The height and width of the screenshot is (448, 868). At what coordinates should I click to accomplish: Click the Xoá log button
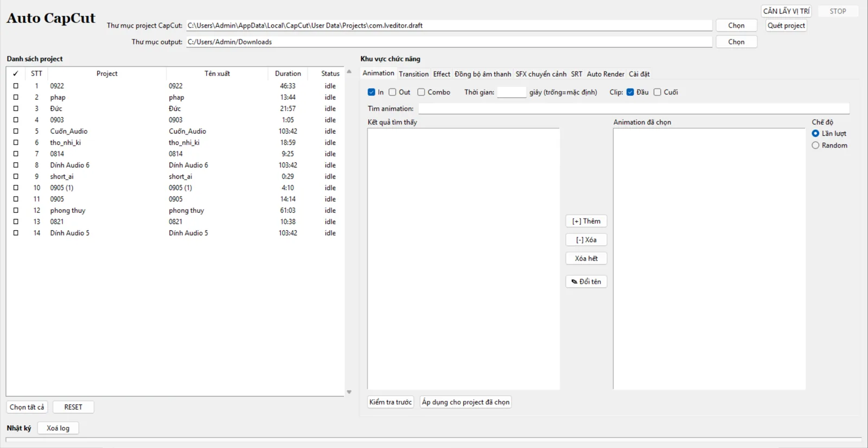coord(58,428)
